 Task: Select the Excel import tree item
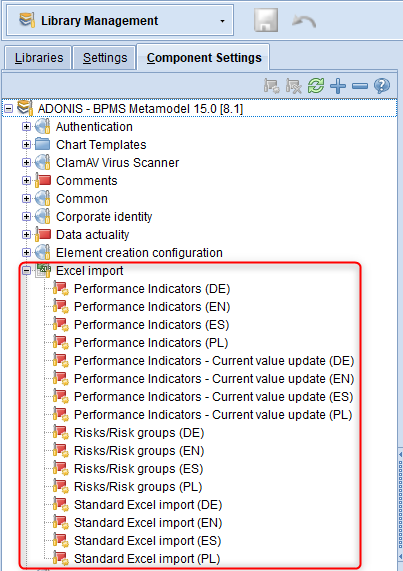[89, 271]
